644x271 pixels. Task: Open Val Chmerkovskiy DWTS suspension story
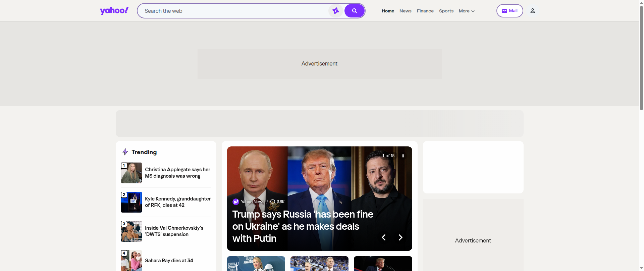(174, 231)
